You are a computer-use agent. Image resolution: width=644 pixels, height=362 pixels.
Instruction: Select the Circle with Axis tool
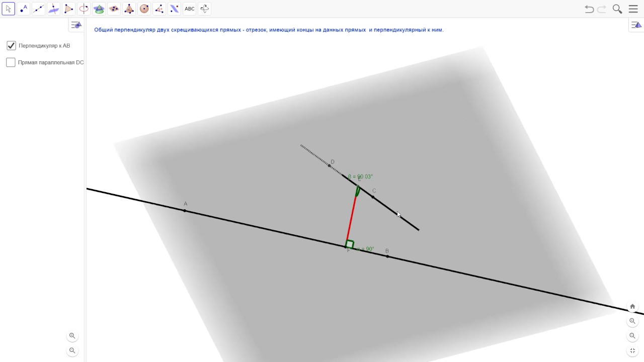[84, 9]
